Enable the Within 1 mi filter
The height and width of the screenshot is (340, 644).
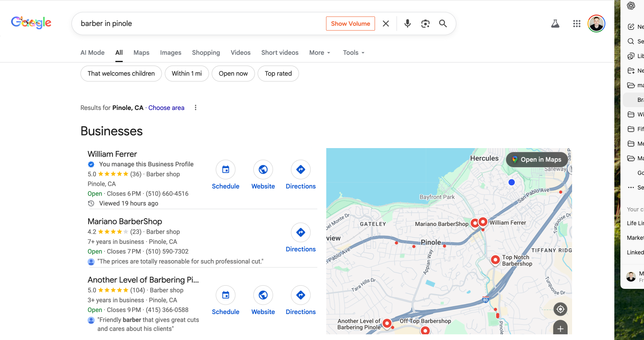186,73
